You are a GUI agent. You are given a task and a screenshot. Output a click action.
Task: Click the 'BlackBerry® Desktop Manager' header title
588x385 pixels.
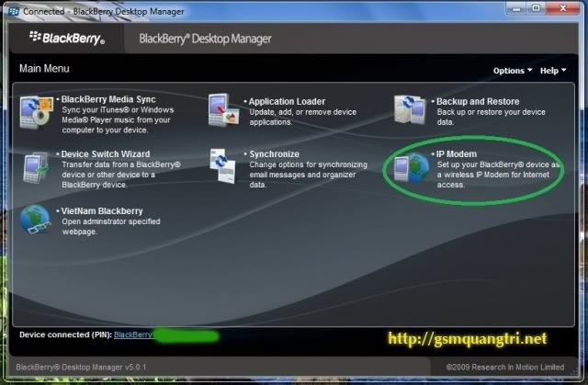point(205,39)
